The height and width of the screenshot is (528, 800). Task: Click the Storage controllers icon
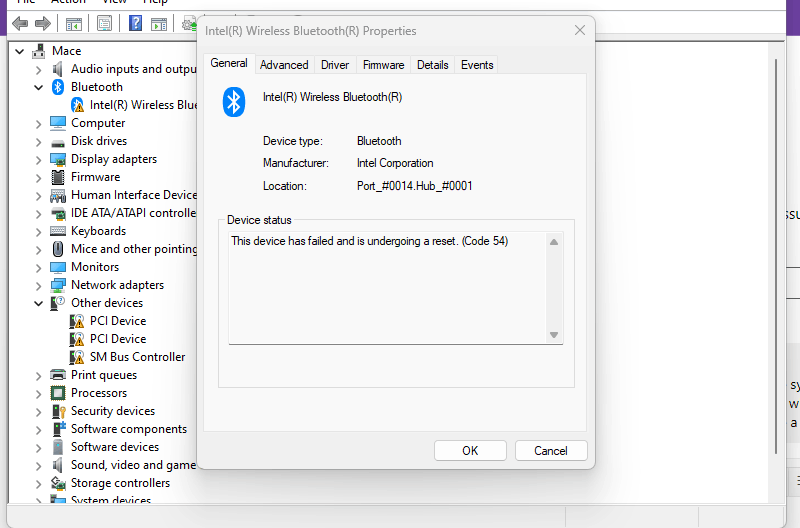point(58,483)
